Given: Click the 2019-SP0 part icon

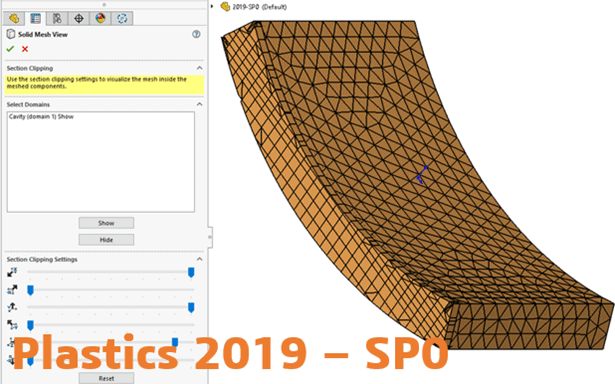Looking at the screenshot, I should (225, 7).
